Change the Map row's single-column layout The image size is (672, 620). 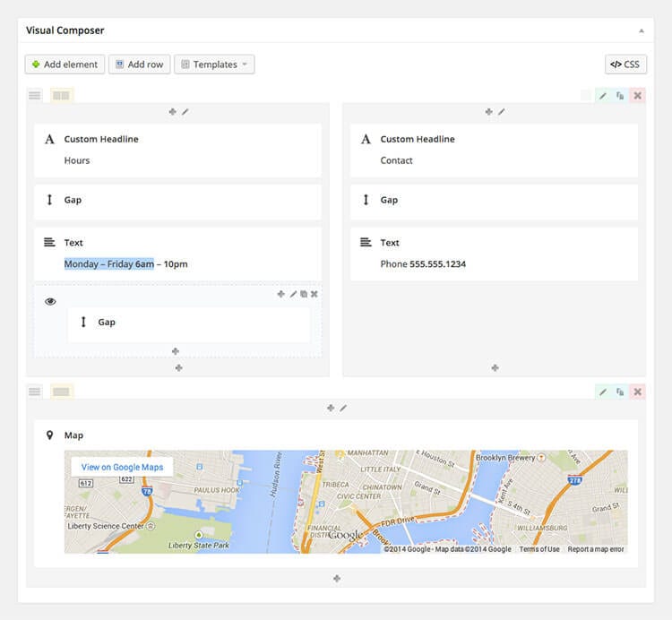[x=62, y=392]
